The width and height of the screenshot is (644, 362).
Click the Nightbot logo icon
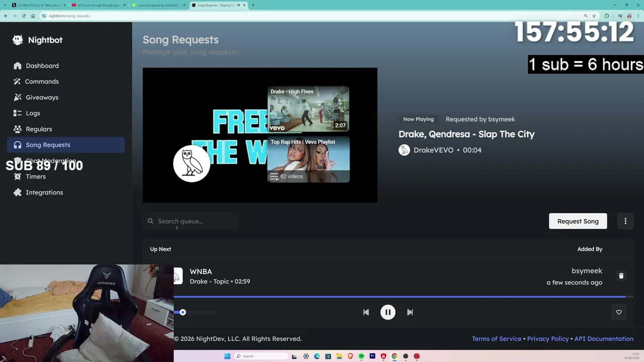click(18, 40)
